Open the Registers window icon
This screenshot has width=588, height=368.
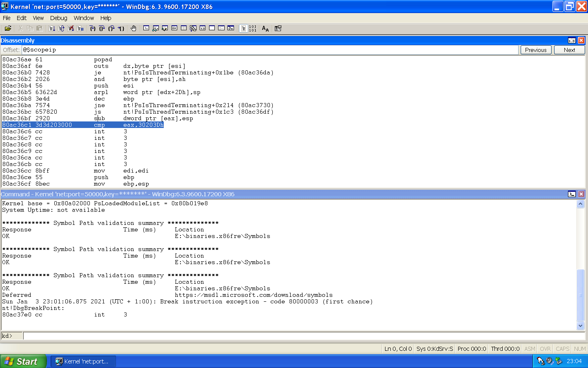pos(174,28)
